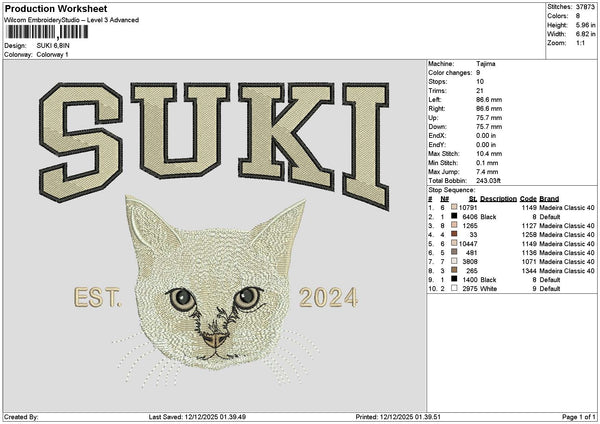Click the "2024" text in the design
Viewport: 600px width, 424px height.
328,298
